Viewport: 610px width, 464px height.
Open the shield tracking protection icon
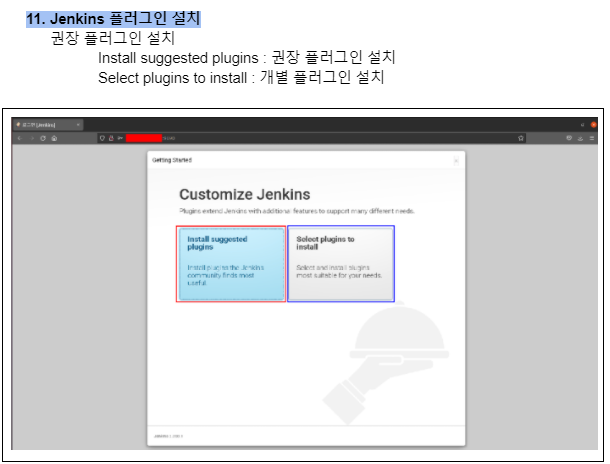point(102,138)
